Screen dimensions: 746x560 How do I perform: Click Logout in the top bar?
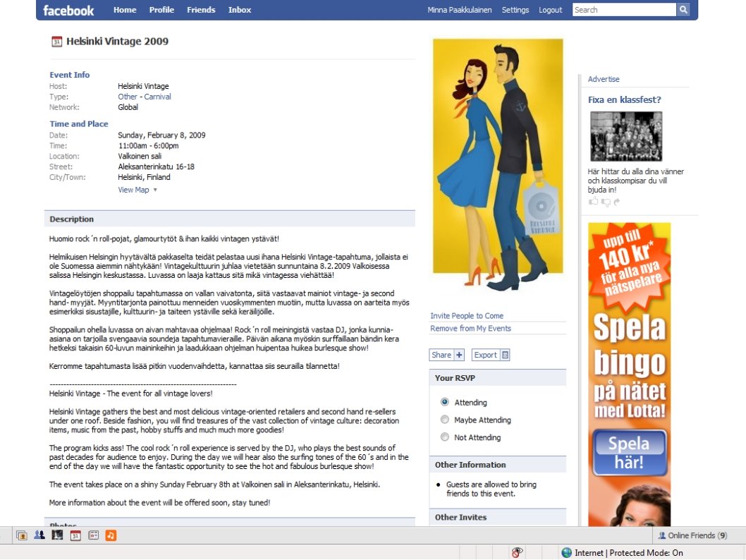tap(551, 9)
